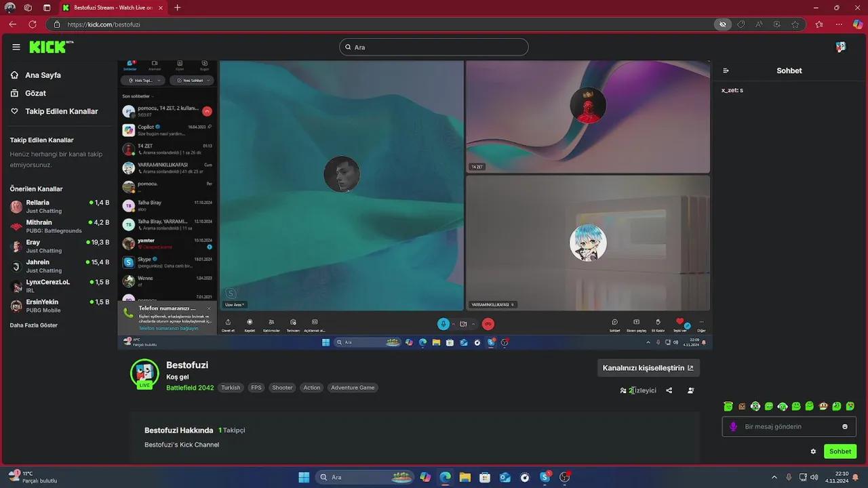This screenshot has height=488, width=868.
Task: Click the Adventure Game tag
Action: [353, 388]
